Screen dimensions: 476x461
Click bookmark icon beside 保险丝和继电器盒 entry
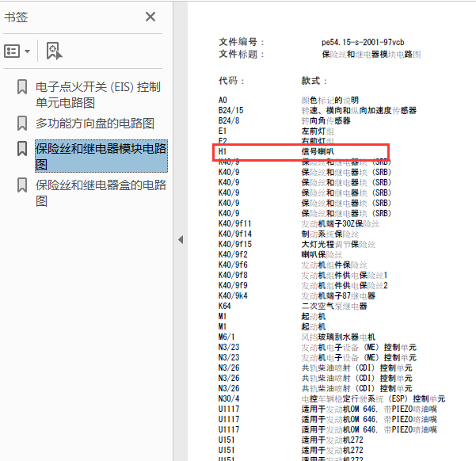coord(22,185)
